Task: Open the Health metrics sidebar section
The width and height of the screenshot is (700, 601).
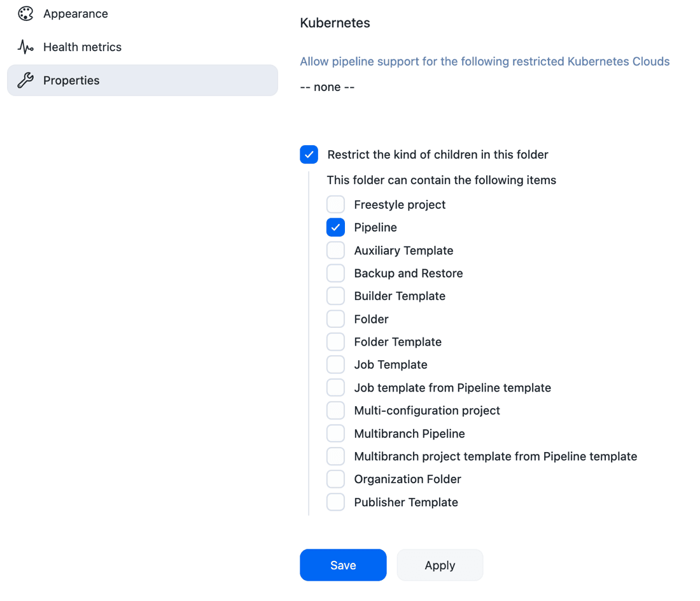Action: tap(82, 47)
